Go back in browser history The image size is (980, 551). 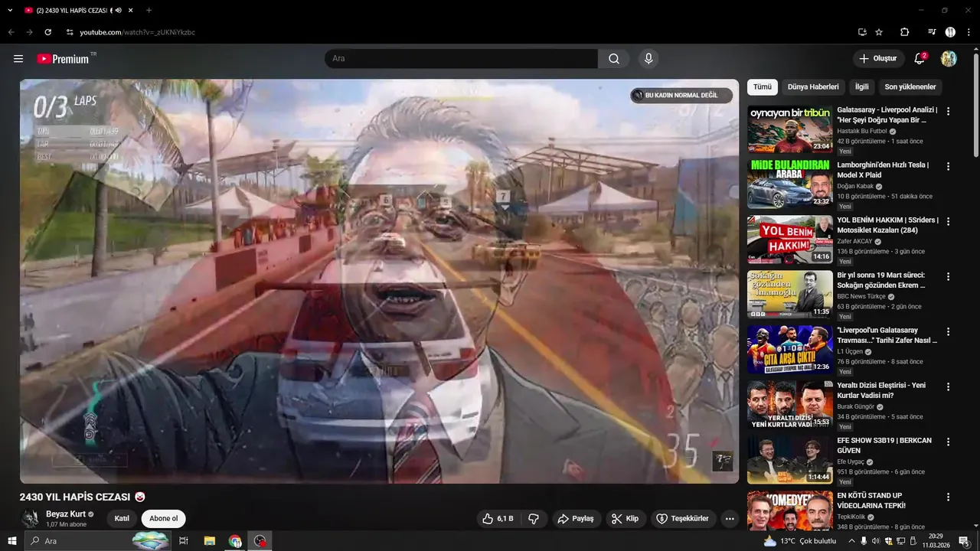pos(11,32)
